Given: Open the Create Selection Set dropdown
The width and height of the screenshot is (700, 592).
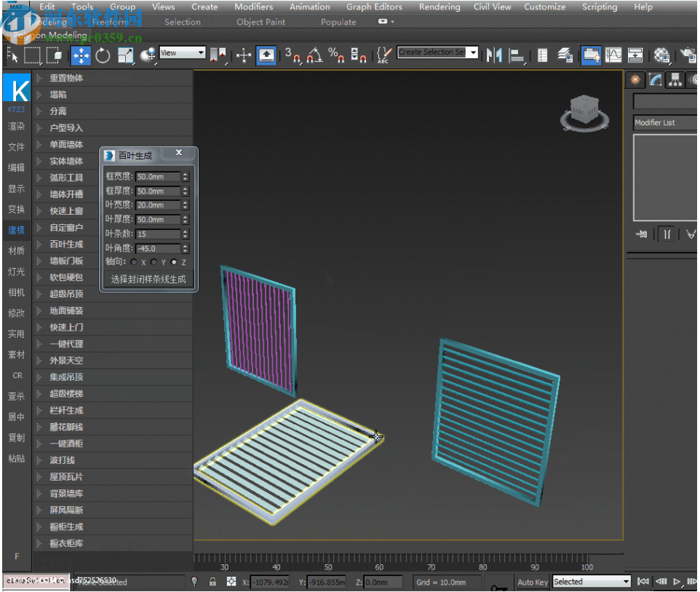Looking at the screenshot, I should [x=472, y=52].
